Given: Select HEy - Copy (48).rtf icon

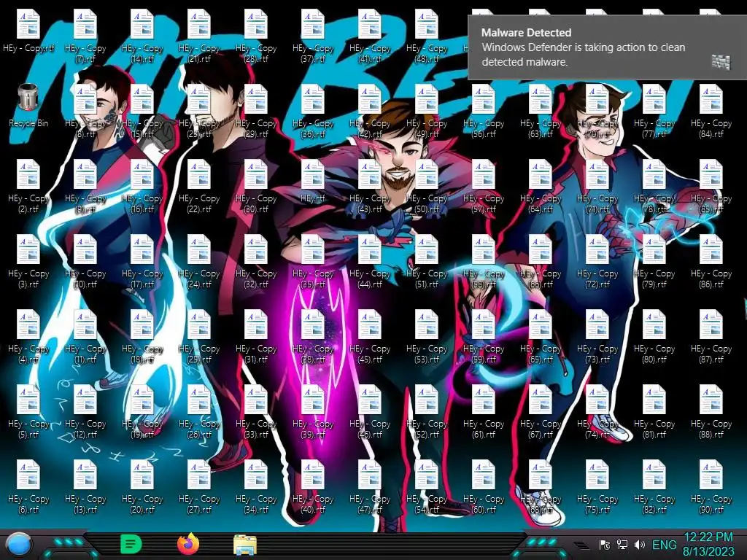Looking at the screenshot, I should tap(426, 24).
